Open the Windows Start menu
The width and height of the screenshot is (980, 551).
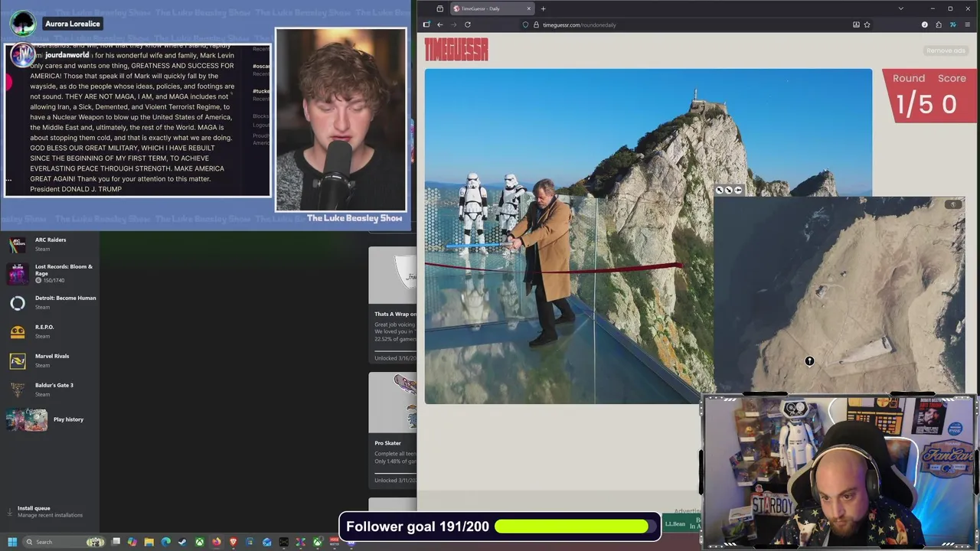click(12, 542)
